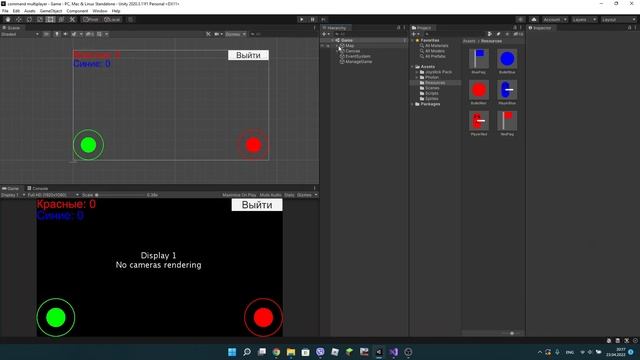640x360 pixels.
Task: Toggle Stats in Game view
Action: tap(289, 195)
